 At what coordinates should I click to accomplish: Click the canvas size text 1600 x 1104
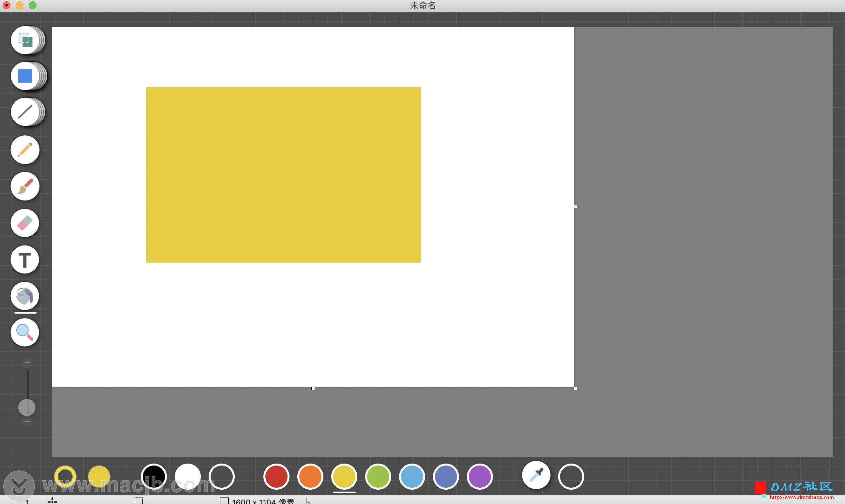tap(263, 501)
